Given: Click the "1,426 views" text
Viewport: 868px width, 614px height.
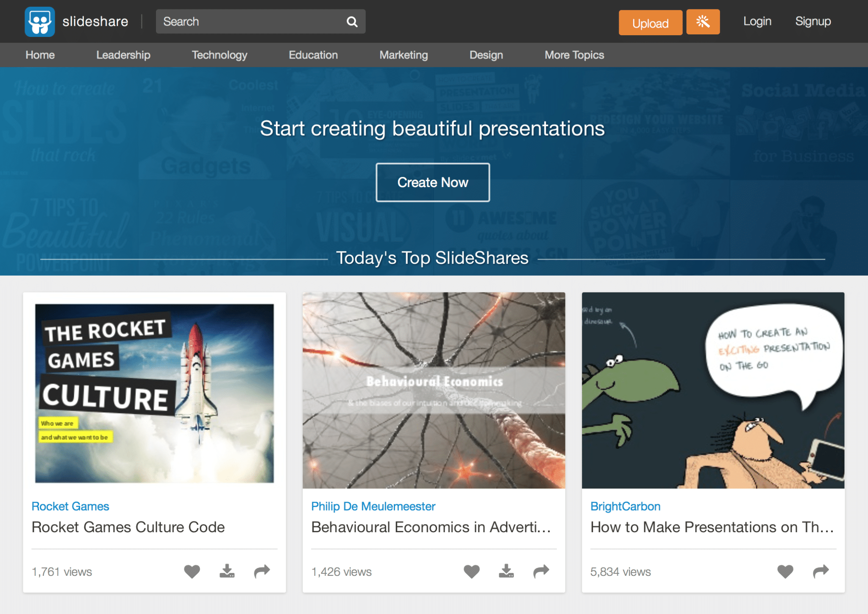Looking at the screenshot, I should click(342, 572).
